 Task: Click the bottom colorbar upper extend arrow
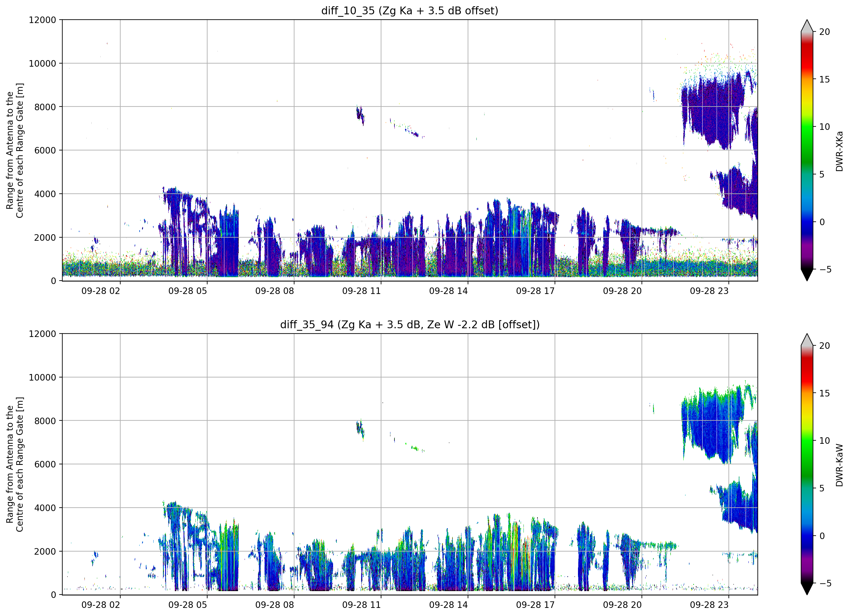[x=807, y=339]
